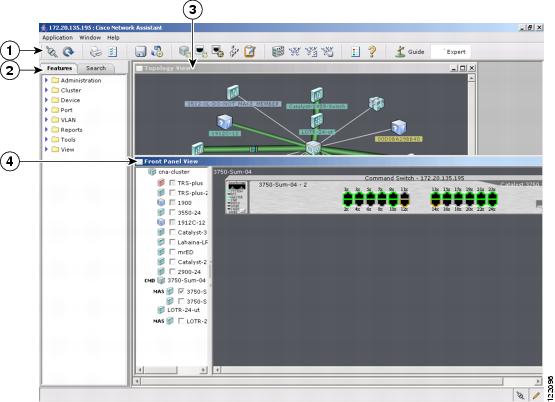Click the Front Panel view toolbar icon
Viewport: 555px width, 402px height.
click(x=278, y=52)
